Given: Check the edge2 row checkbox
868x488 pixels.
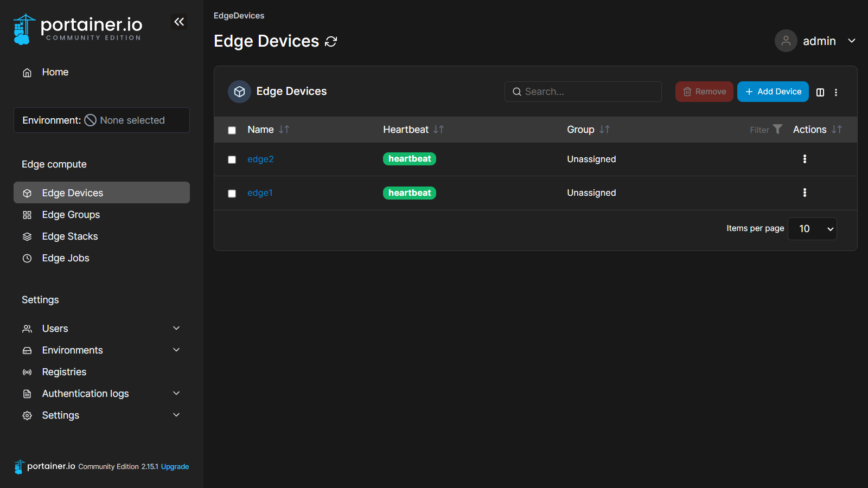Looking at the screenshot, I should coord(232,159).
